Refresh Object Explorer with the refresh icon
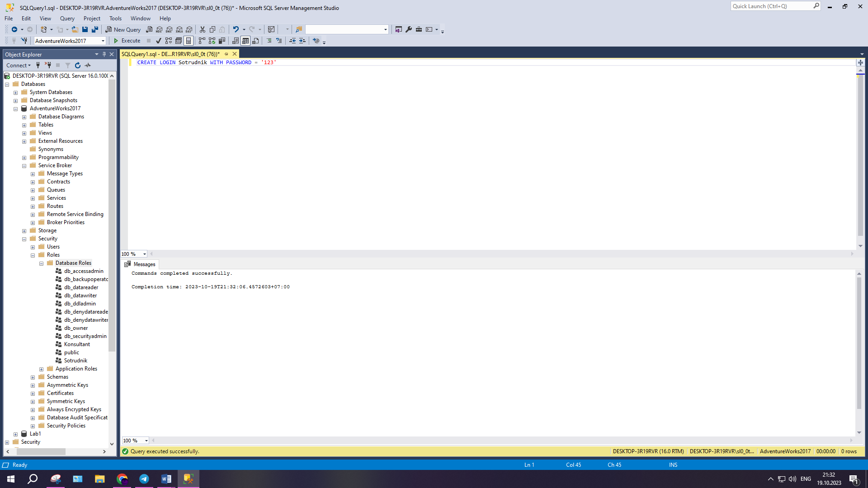The height and width of the screenshot is (488, 868). tap(78, 66)
